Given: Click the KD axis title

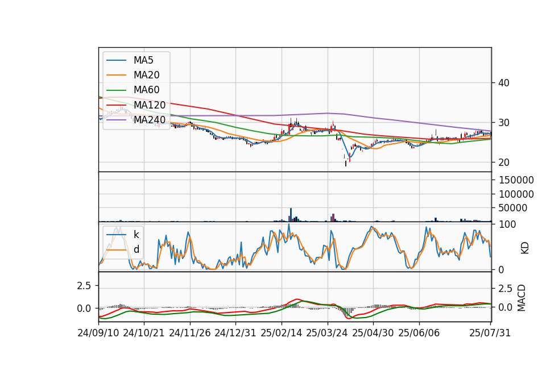Looking at the screenshot, I should (525, 248).
